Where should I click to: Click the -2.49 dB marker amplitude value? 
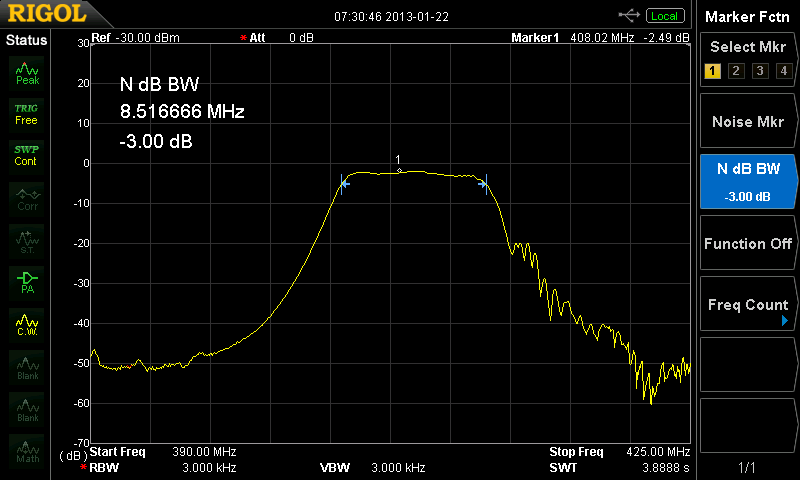[x=666, y=38]
